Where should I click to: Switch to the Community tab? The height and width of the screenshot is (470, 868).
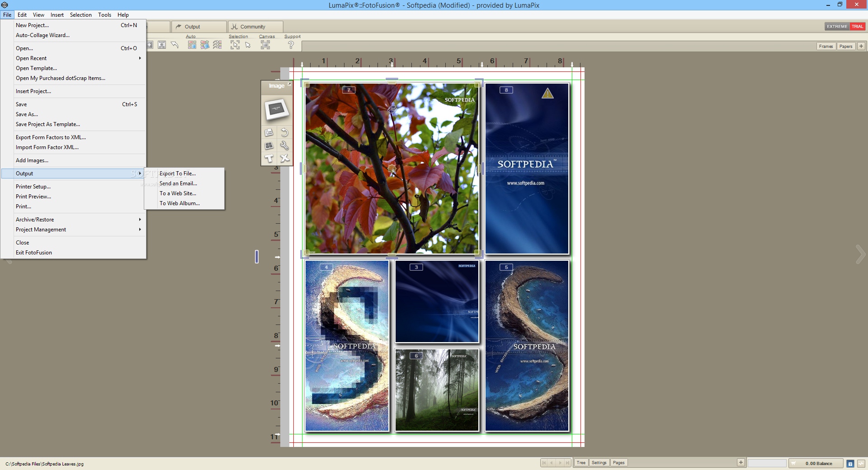coord(255,27)
